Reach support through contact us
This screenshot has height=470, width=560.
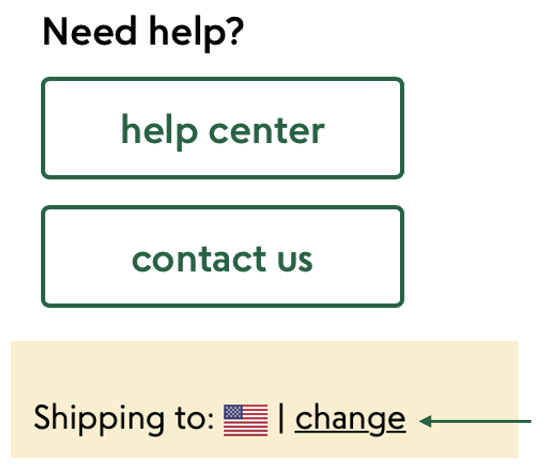222,256
